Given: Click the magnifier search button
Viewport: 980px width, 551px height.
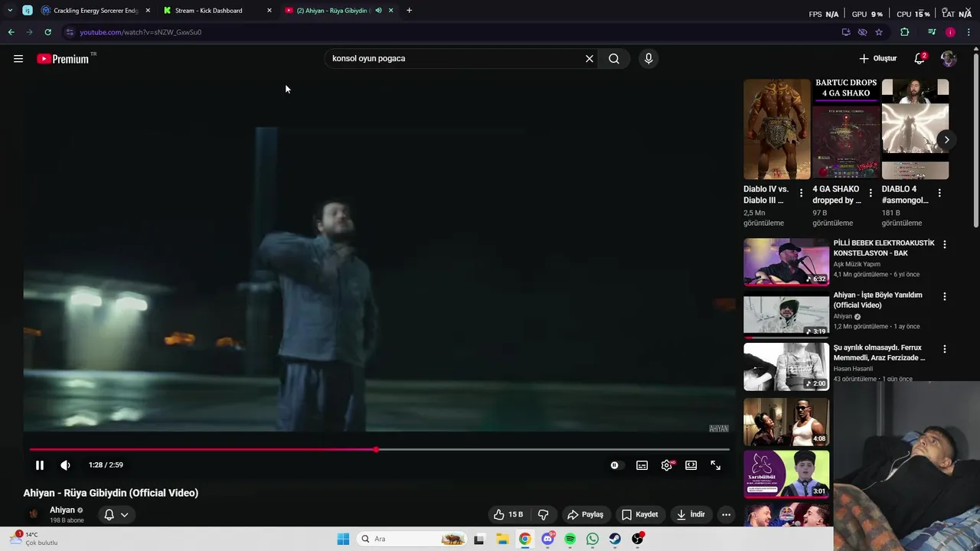Looking at the screenshot, I should point(614,59).
